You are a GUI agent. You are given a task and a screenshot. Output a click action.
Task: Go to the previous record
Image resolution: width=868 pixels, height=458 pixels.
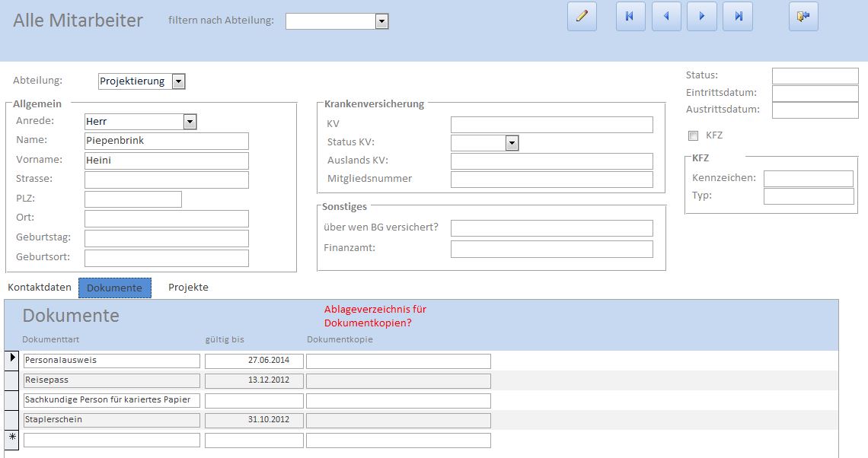click(x=666, y=16)
